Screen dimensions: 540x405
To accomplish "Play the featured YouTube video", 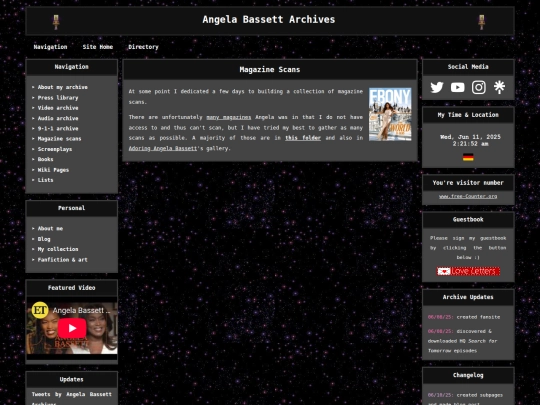I will [72, 328].
